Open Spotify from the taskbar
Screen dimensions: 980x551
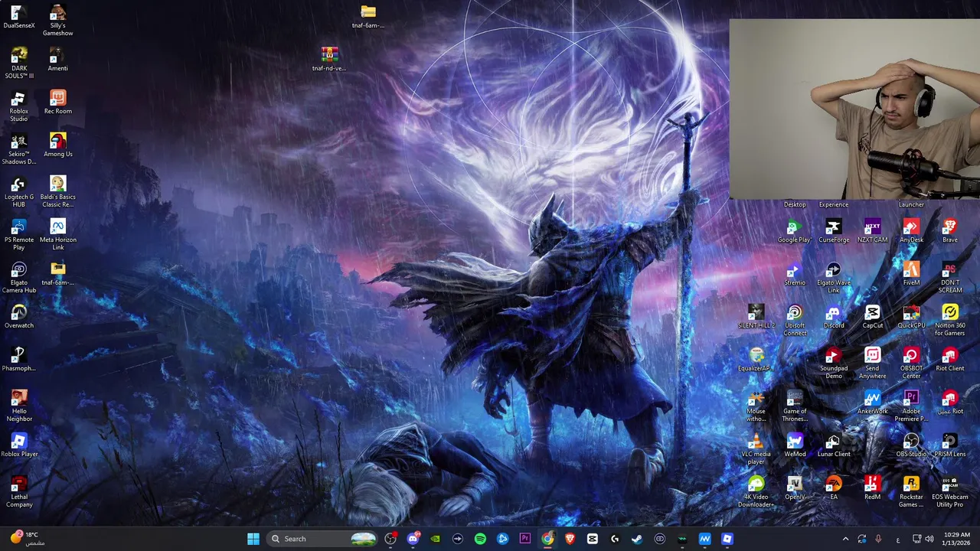(x=480, y=539)
